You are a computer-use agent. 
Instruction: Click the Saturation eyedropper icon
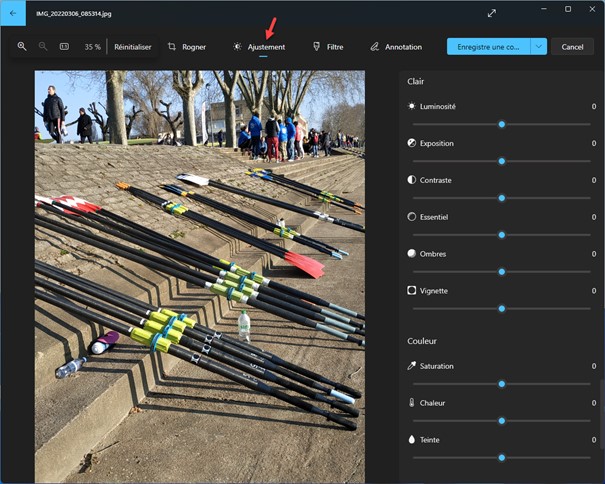(412, 366)
